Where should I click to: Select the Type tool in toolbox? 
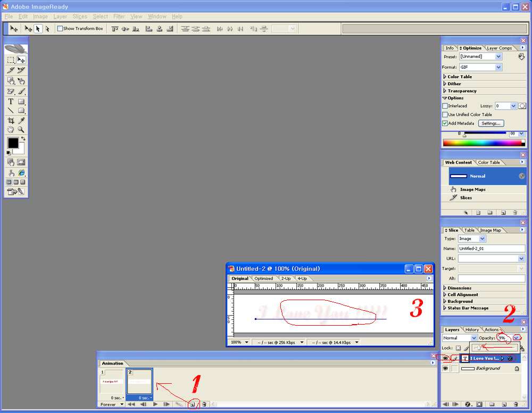click(x=11, y=102)
